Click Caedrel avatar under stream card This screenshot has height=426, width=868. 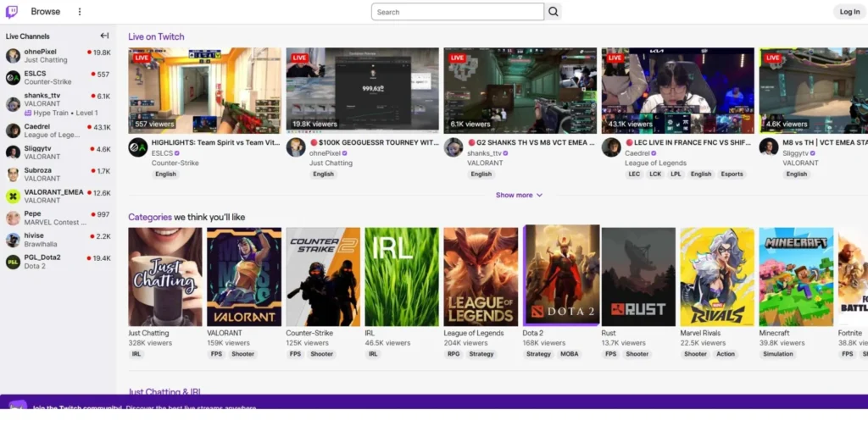point(611,147)
